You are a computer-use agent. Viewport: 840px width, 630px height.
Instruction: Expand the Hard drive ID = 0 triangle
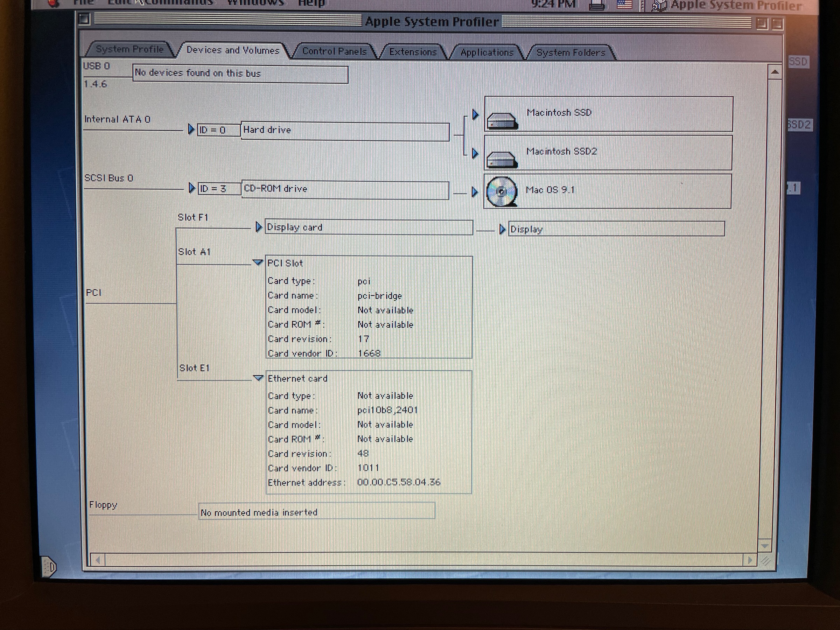[191, 129]
